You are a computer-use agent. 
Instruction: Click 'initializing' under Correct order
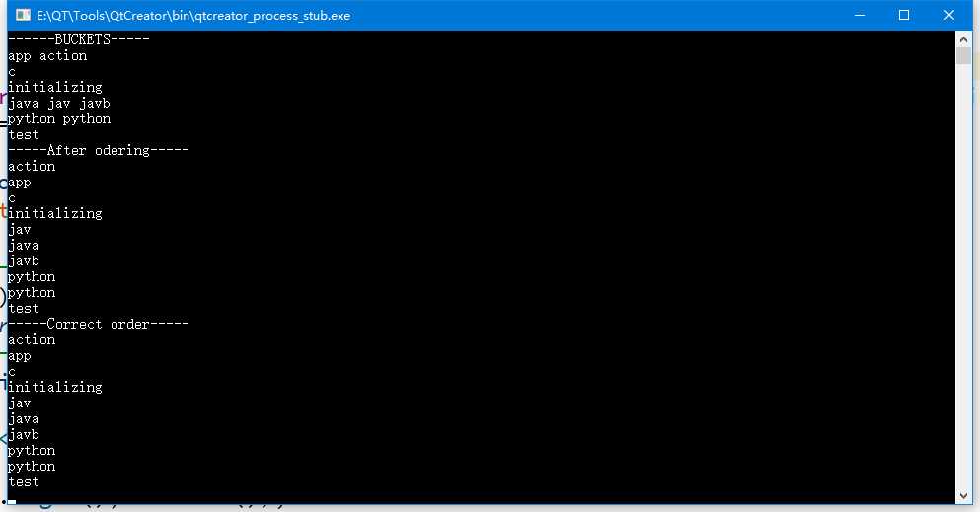coord(55,387)
